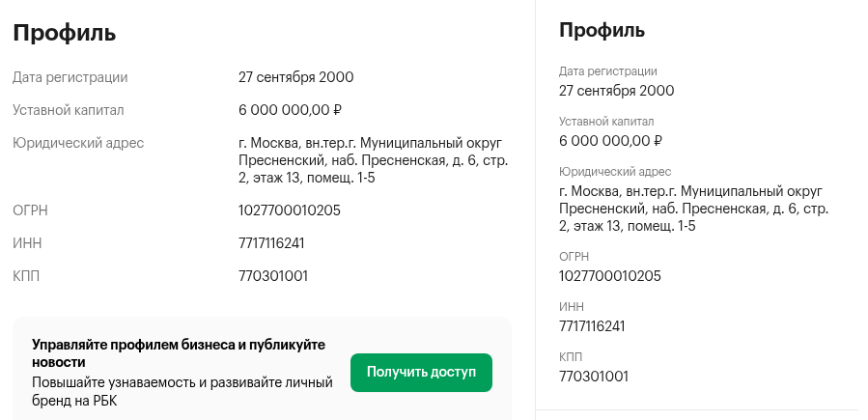Click the registration date value in the main table
This screenshot has height=420, width=868.
pos(295,77)
